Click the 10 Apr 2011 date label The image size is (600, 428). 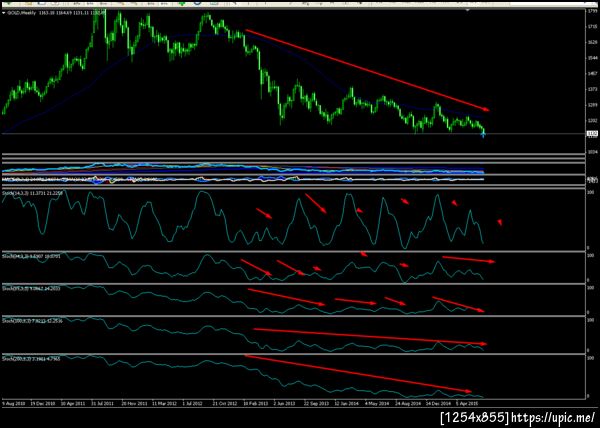(73, 404)
